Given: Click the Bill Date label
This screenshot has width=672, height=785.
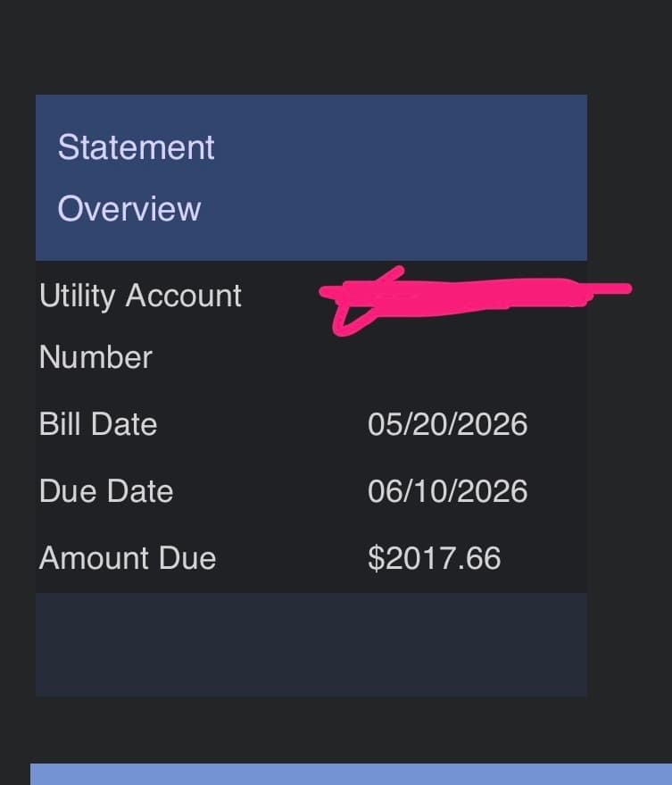Looking at the screenshot, I should coord(98,424).
